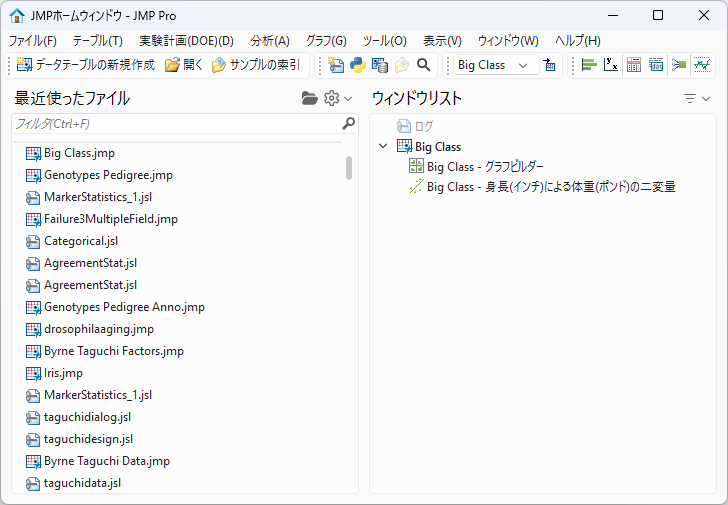Select Failure3MultipleField.jmp in recent files

point(111,219)
